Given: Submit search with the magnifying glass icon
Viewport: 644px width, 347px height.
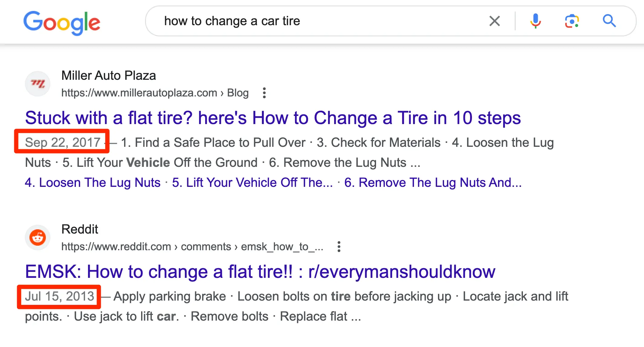Looking at the screenshot, I should (x=609, y=21).
